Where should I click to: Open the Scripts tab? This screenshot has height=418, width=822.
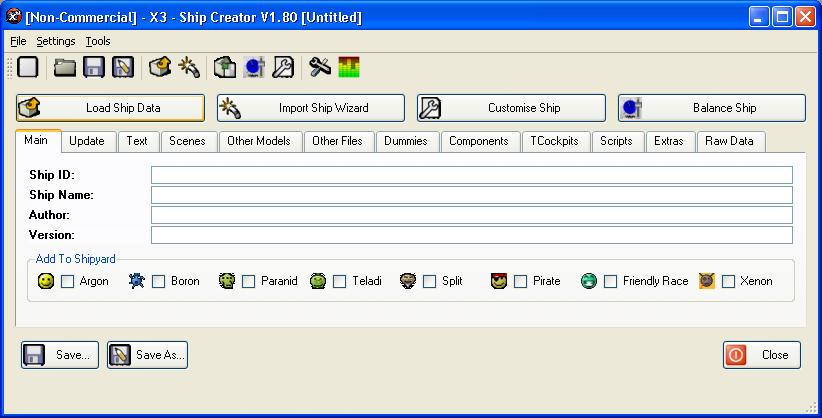click(x=616, y=141)
